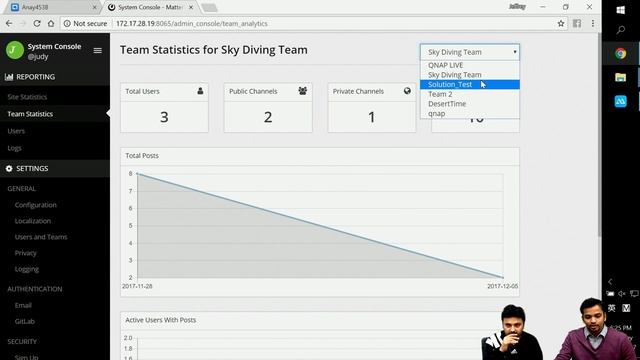Open Privacy settings
Screen dimensions: 640x360
click(x=25, y=253)
